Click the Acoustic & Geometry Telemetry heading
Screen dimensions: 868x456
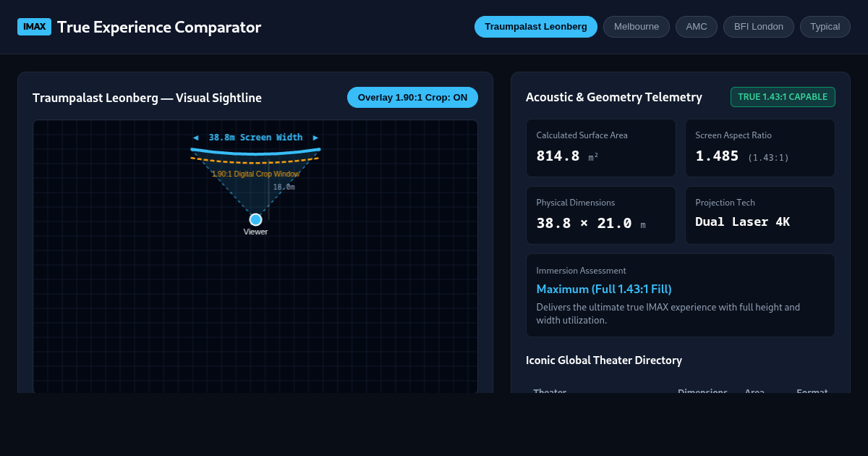click(614, 97)
